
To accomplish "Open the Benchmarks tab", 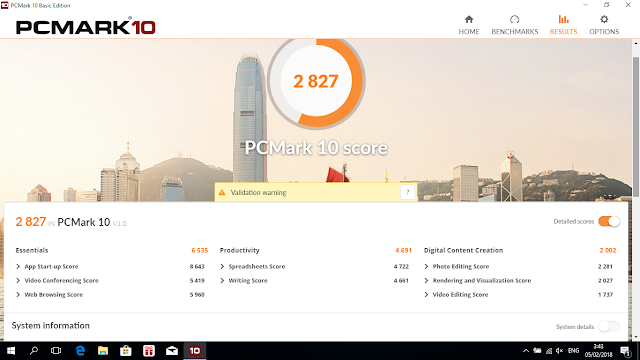I will pos(514,25).
